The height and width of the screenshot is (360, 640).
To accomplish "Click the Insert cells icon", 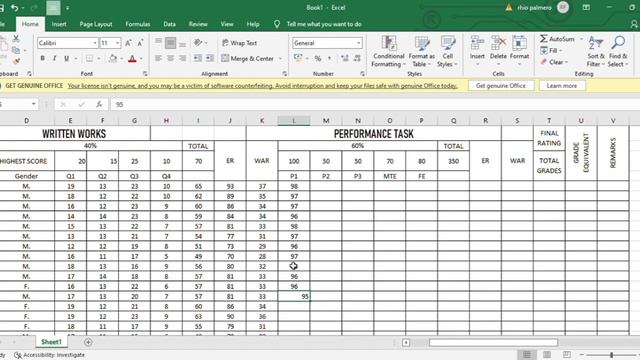I will click(477, 43).
